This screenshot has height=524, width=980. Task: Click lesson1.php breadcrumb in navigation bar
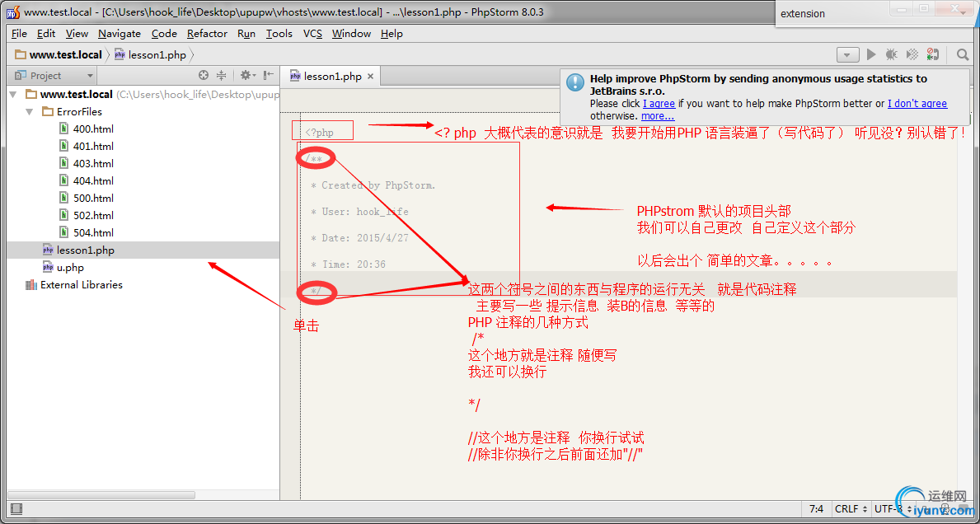pyautogui.click(x=151, y=55)
